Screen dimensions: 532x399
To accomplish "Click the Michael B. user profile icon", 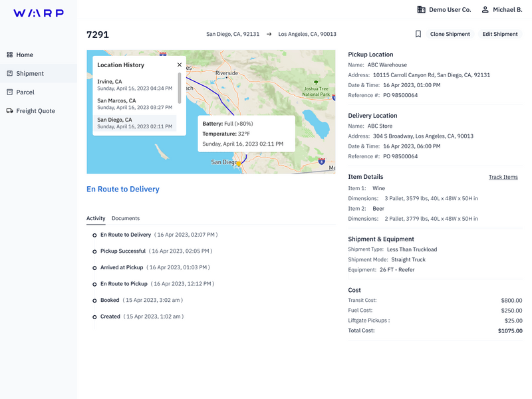I will coord(485,10).
